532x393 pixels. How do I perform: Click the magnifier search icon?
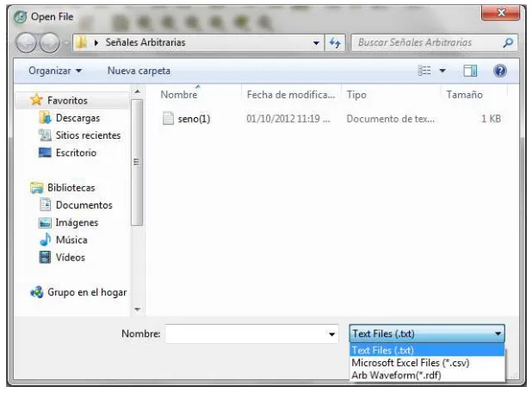tap(508, 42)
